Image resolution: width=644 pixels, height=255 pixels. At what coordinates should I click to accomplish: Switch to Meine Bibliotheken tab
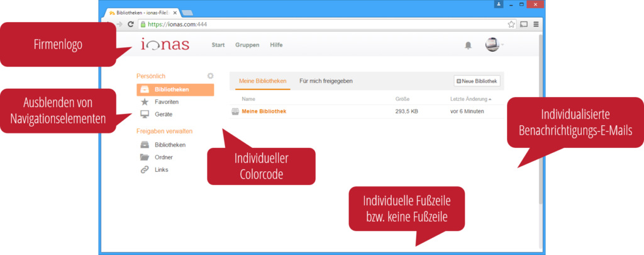click(x=263, y=81)
